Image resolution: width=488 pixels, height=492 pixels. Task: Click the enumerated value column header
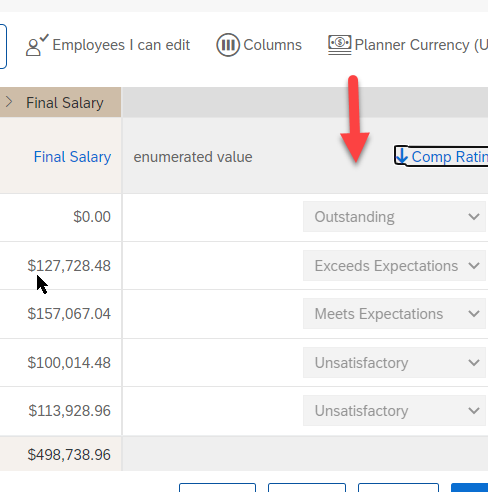(x=193, y=157)
